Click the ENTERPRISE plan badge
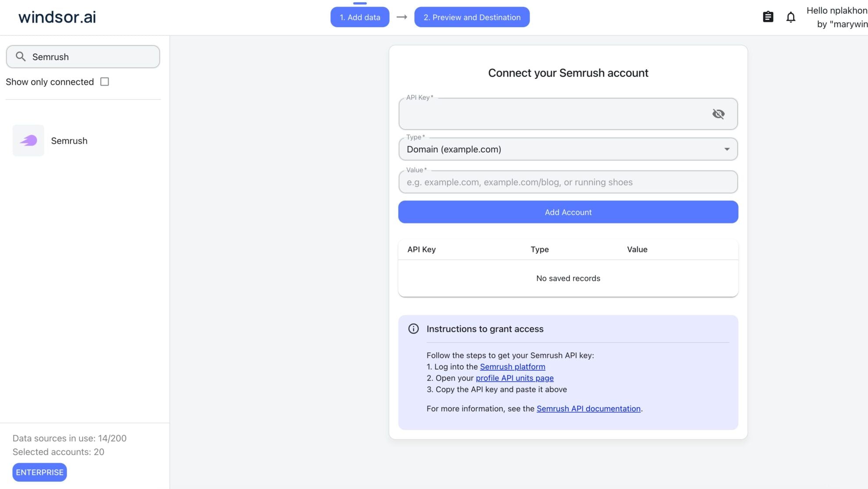The width and height of the screenshot is (868, 489). click(x=39, y=472)
